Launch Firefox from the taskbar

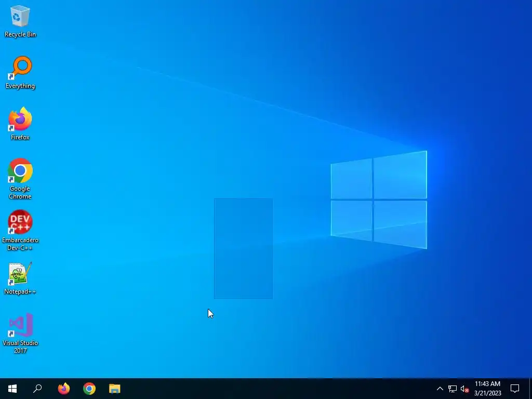click(x=64, y=389)
